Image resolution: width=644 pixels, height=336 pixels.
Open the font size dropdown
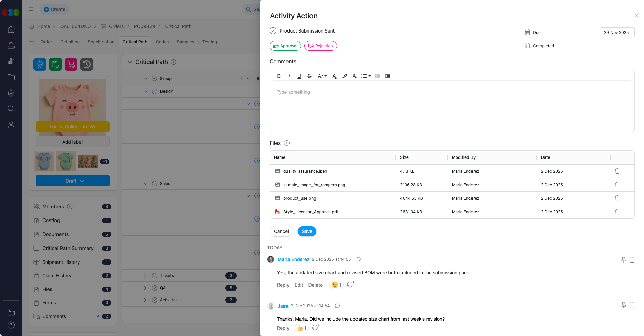322,76
